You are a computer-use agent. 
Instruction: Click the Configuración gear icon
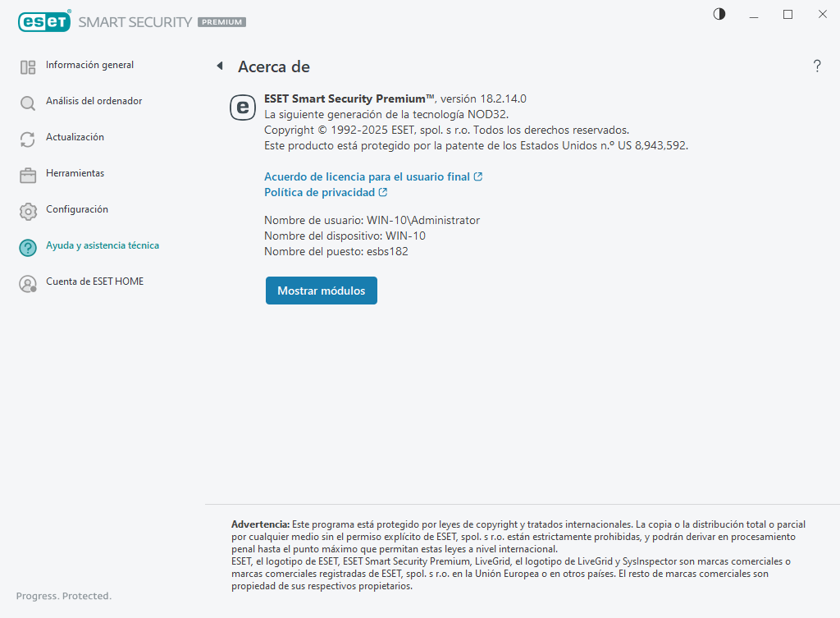pyautogui.click(x=28, y=212)
